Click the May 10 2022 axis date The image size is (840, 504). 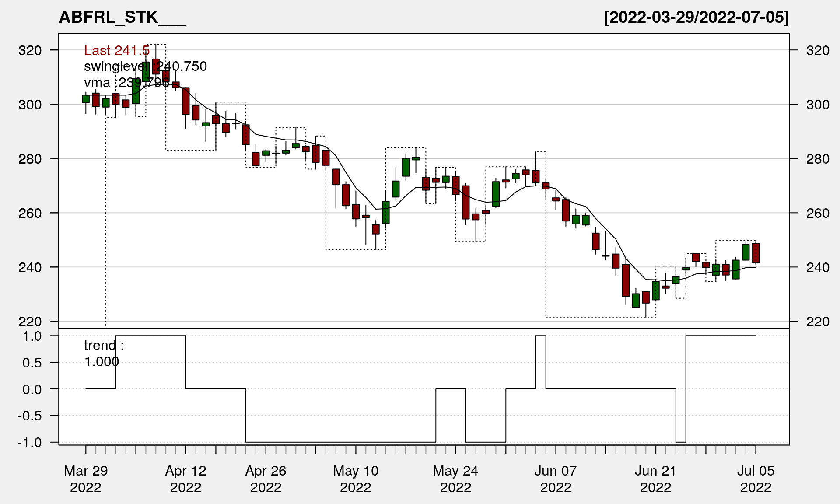tap(356, 479)
